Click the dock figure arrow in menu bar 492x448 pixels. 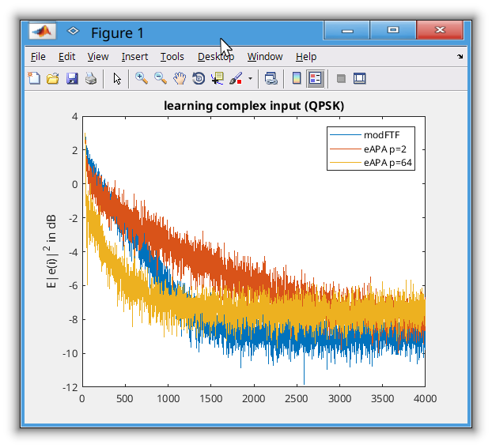460,56
